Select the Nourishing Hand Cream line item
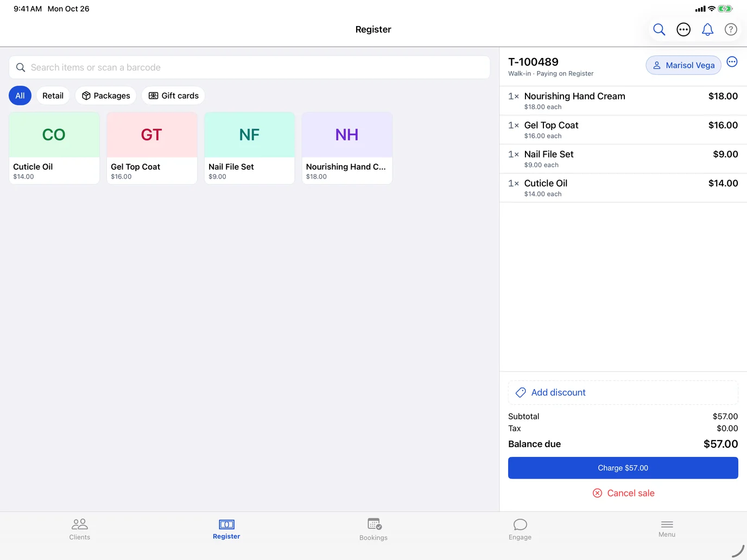This screenshot has width=747, height=560. (623, 101)
